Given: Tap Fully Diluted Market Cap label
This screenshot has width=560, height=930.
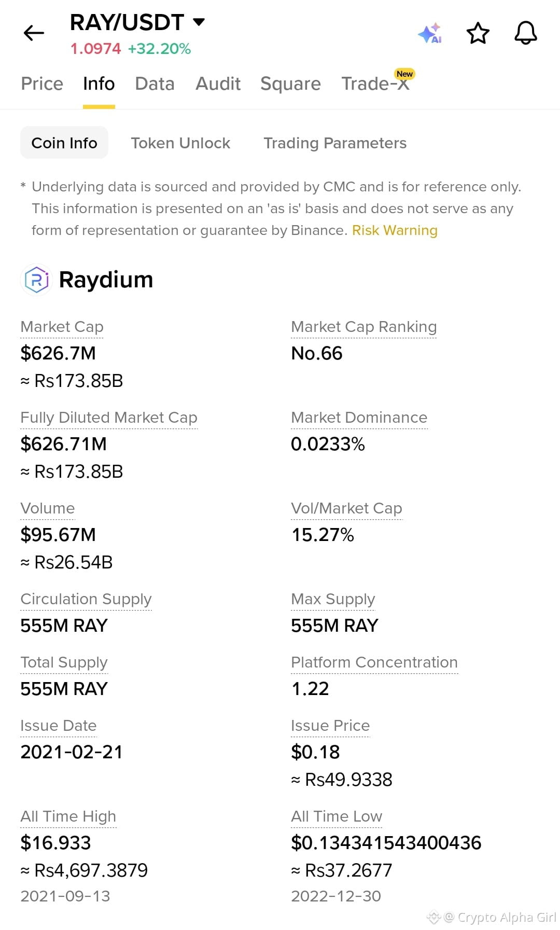Looking at the screenshot, I should pyautogui.click(x=109, y=418).
